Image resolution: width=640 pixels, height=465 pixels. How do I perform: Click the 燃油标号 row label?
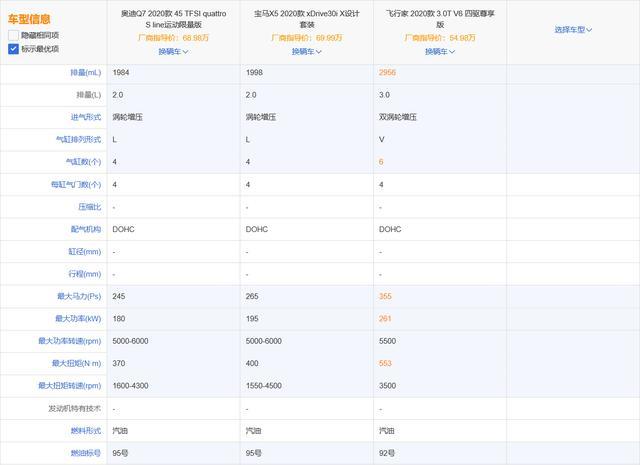click(x=86, y=453)
